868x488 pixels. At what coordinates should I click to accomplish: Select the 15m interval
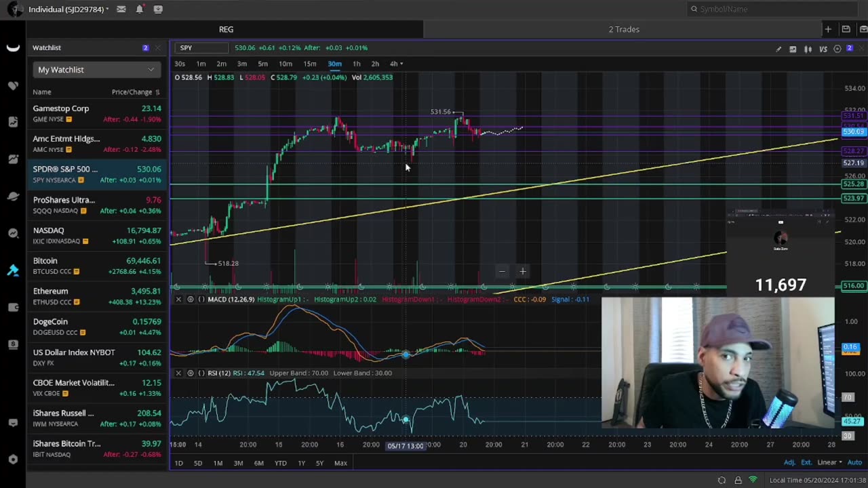[309, 64]
